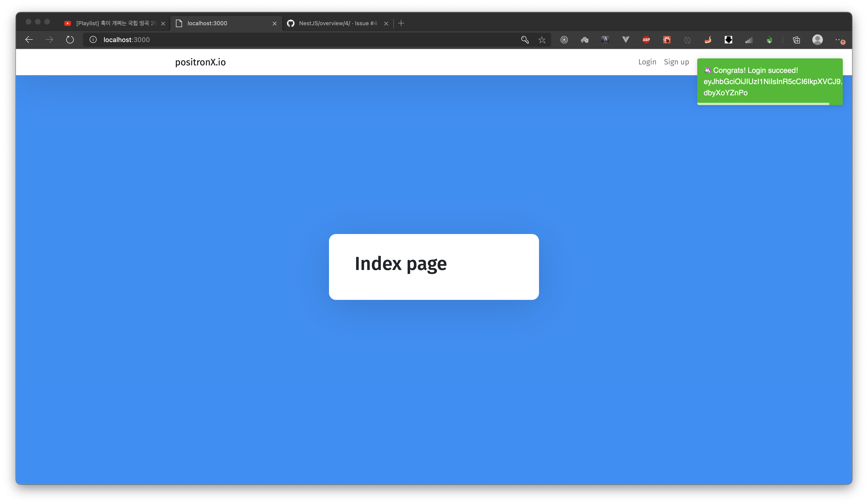This screenshot has height=504, width=868.
Task: Click the Login link in the navbar
Action: 647,62
